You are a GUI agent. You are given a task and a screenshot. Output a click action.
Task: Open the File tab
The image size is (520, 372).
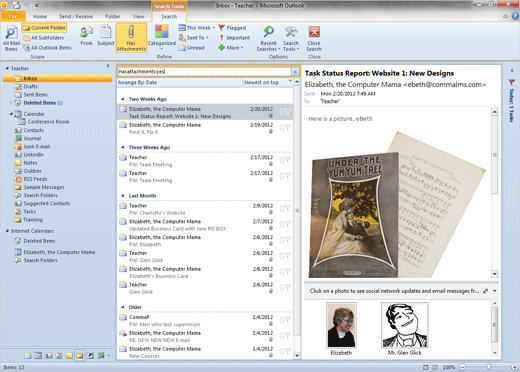pyautogui.click(x=13, y=16)
